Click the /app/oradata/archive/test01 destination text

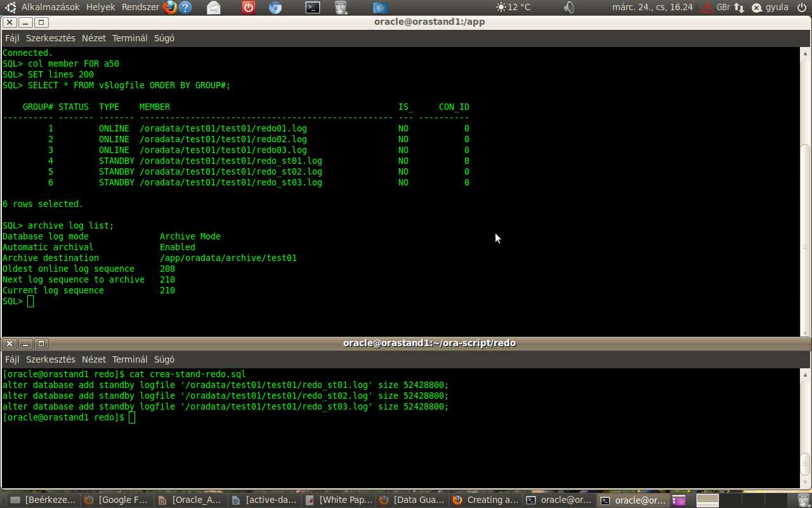click(x=228, y=258)
